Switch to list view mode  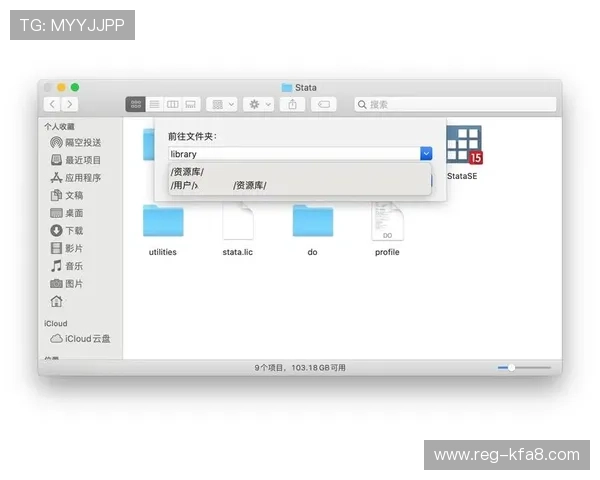click(x=154, y=104)
